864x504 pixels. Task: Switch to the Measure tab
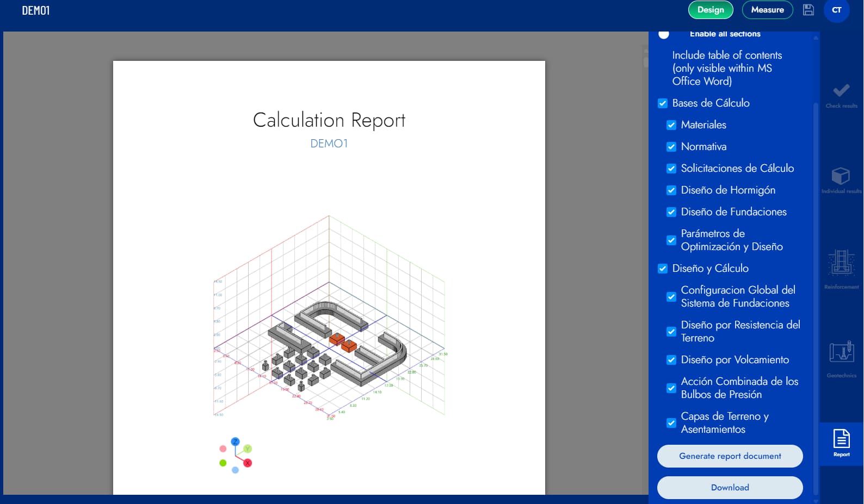[x=767, y=10]
